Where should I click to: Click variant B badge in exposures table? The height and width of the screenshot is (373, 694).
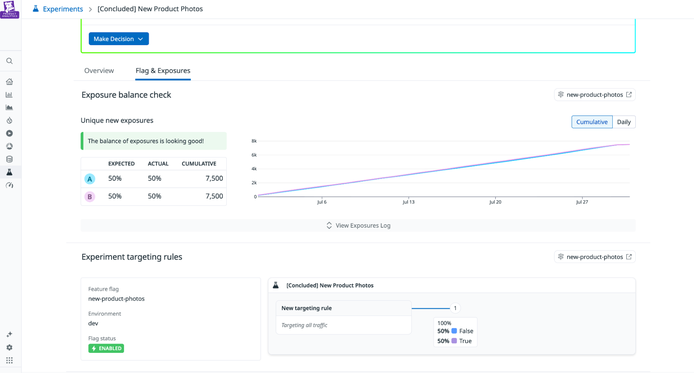click(90, 196)
